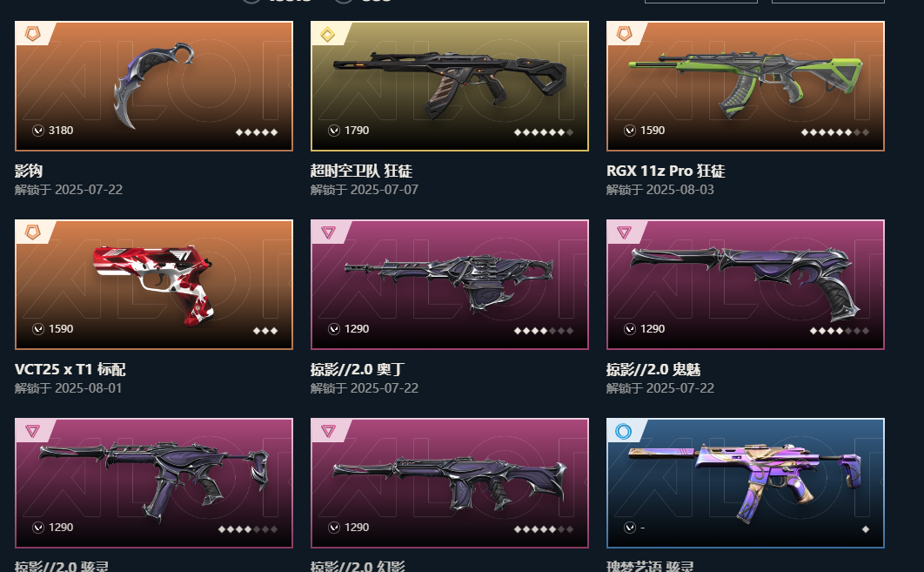
Task: Click the upgrade level diamonds on 掠影//2.0 奥丁
Action: [x=543, y=331]
